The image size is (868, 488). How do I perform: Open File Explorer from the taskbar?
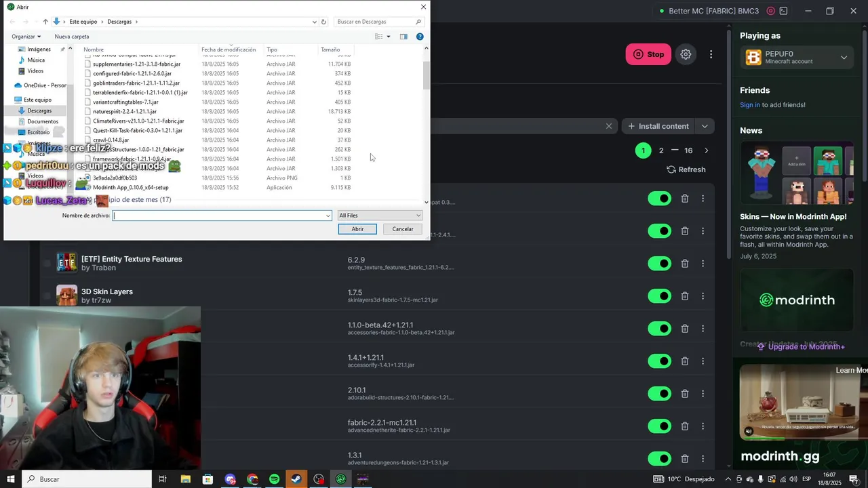(185, 479)
